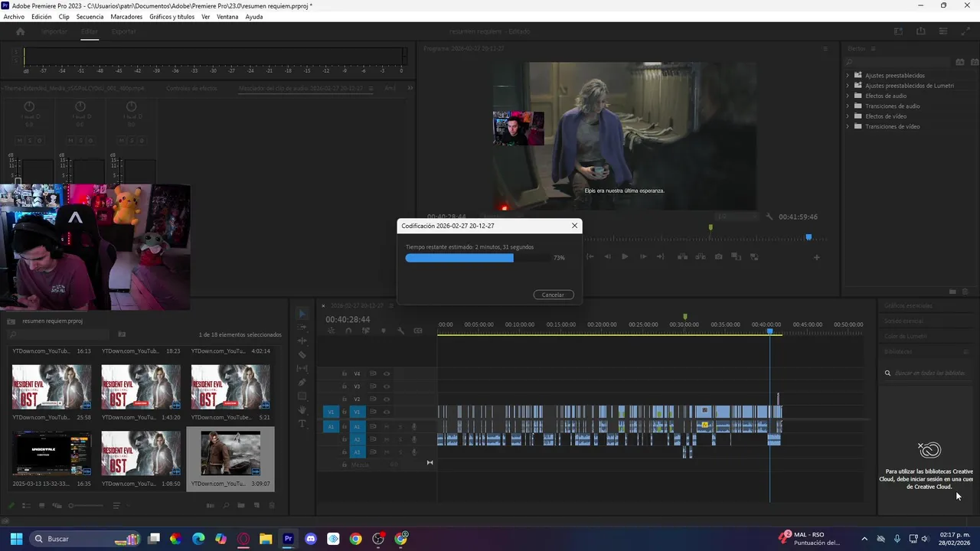Toggle V2 track output eye

click(x=387, y=399)
